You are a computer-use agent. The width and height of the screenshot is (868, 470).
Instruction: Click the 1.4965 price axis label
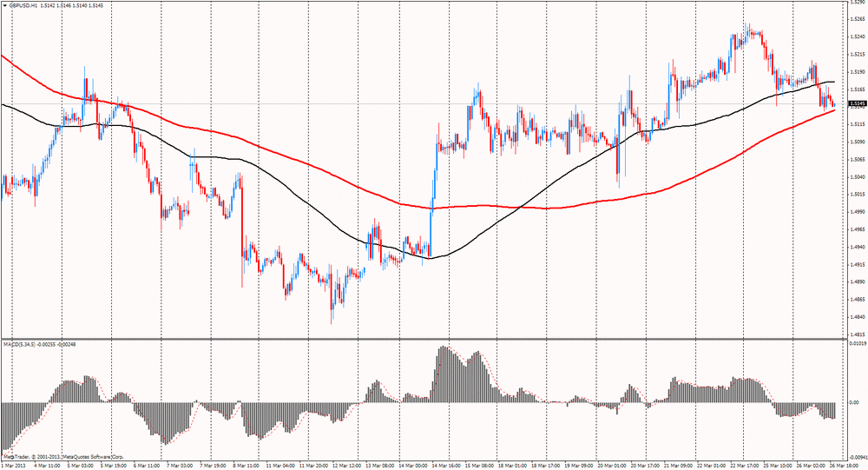[857, 229]
